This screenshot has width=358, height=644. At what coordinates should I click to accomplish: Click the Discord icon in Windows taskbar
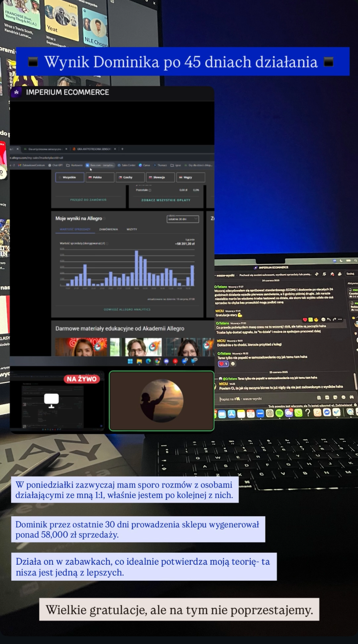coord(166,361)
